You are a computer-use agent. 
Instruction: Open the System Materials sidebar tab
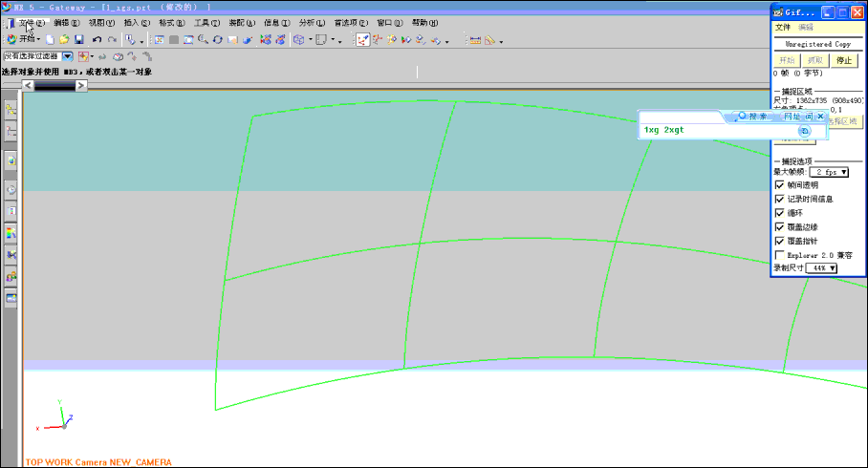(x=11, y=211)
